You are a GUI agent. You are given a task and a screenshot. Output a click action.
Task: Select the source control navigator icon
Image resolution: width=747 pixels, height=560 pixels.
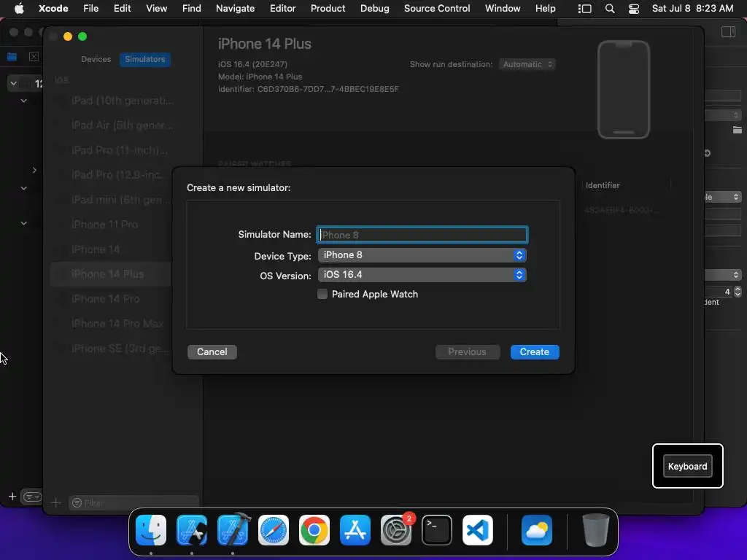click(x=34, y=57)
